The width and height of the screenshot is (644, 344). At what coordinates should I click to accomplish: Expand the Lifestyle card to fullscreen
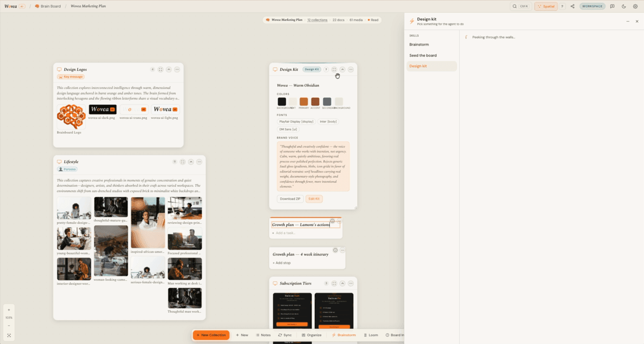(x=182, y=162)
